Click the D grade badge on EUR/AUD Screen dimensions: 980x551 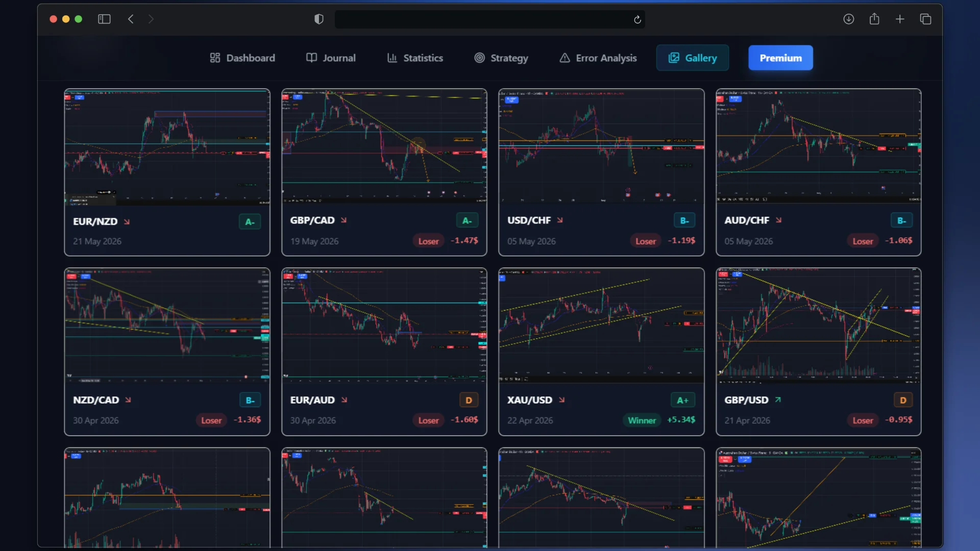[469, 400]
